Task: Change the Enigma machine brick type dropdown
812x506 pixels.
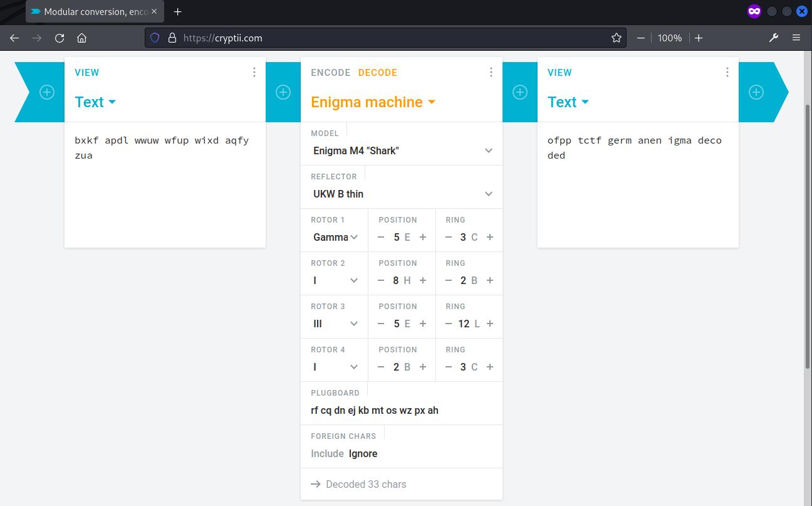Action: pyautogui.click(x=373, y=102)
